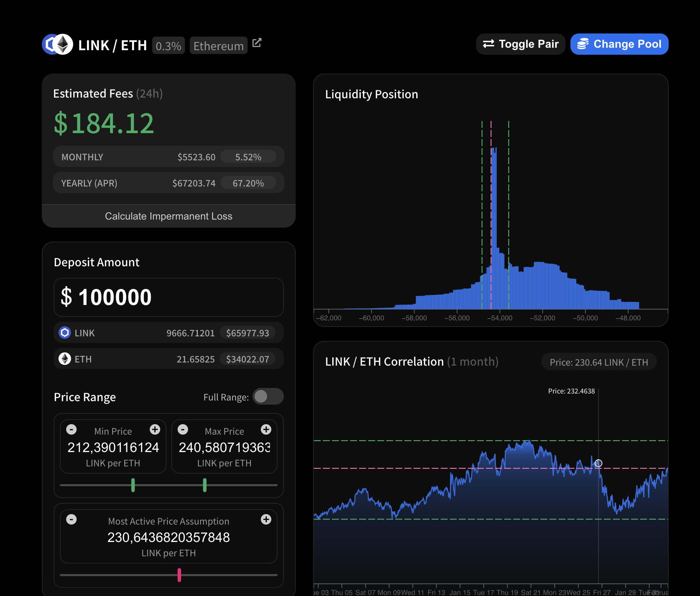Click the white price marker on correlation chart
Image resolution: width=700 pixels, height=596 pixels.
coord(598,463)
